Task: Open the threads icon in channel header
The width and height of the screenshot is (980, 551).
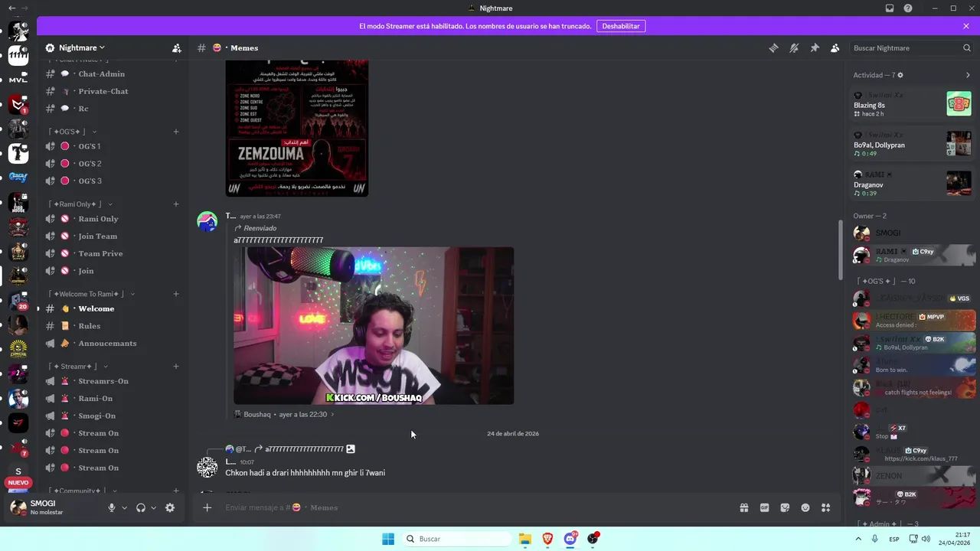Action: [773, 47]
